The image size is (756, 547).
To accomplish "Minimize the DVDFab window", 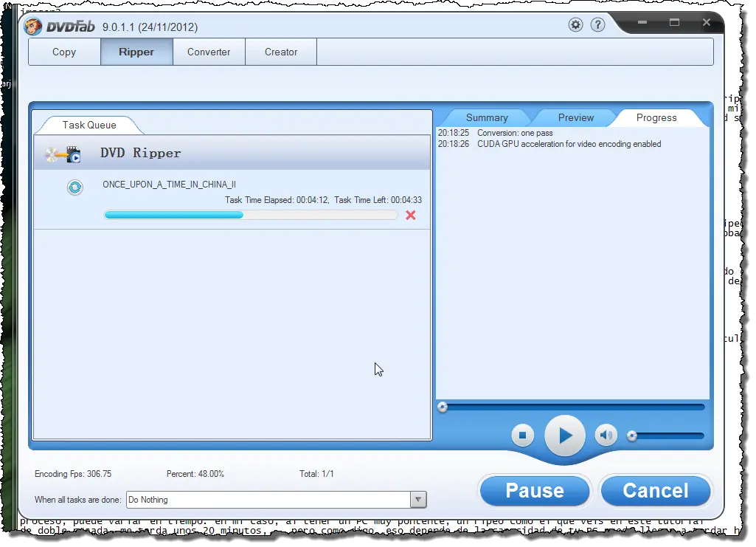I will [642, 22].
